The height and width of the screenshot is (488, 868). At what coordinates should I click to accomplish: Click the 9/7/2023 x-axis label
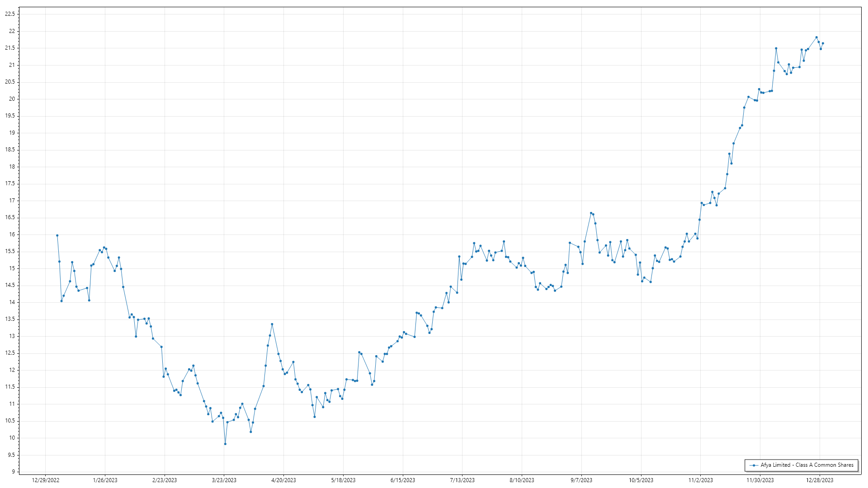pos(581,480)
